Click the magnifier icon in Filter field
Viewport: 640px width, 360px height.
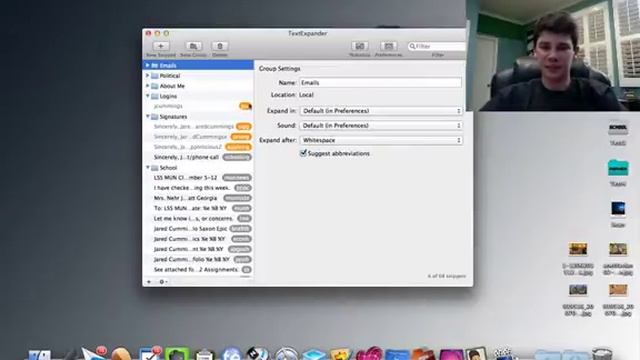[412, 47]
